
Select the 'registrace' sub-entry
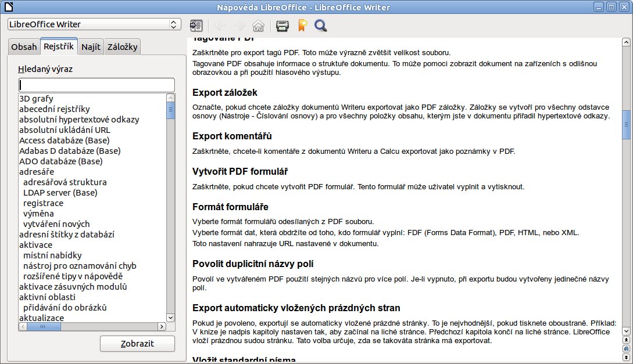(x=43, y=203)
